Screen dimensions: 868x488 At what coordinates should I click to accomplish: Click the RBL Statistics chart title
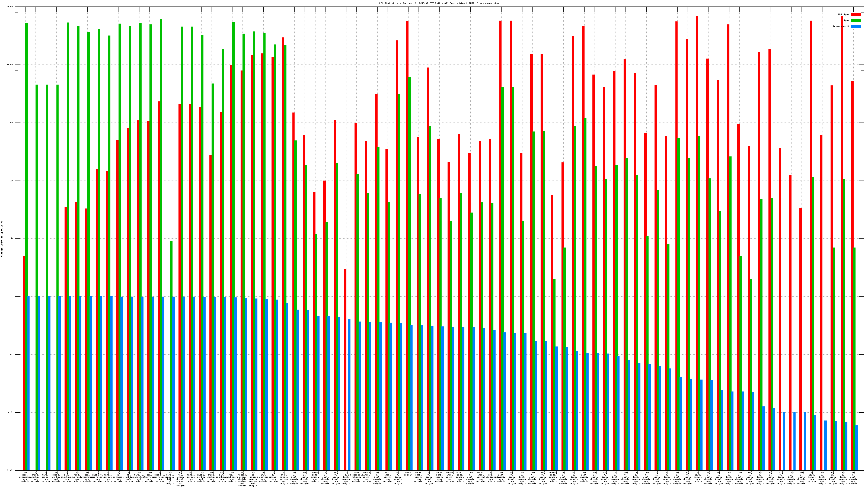coord(439,3)
